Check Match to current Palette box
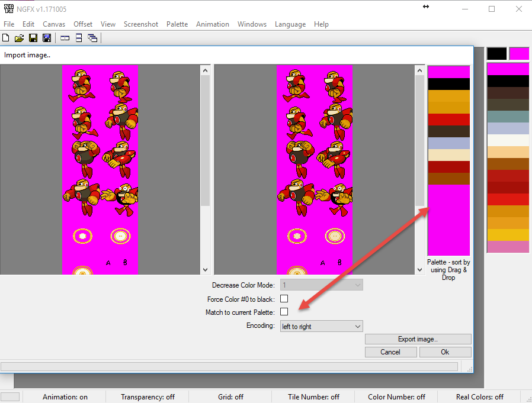The image size is (532, 403). pos(284,312)
